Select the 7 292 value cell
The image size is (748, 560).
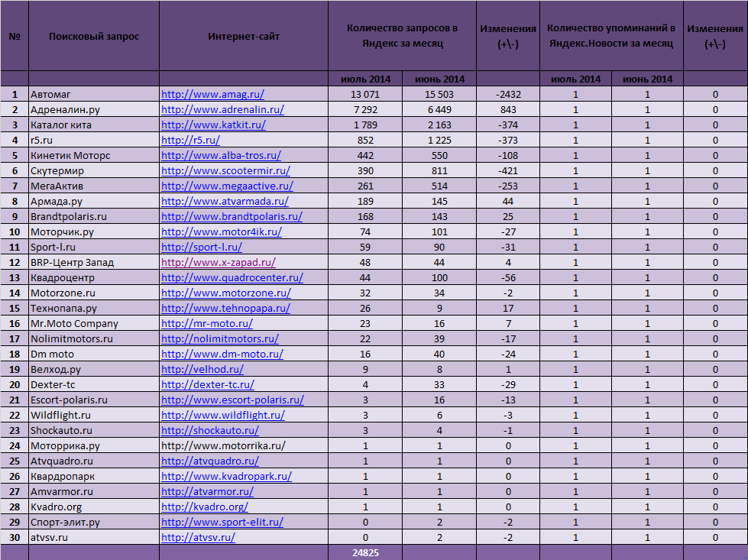(365, 110)
